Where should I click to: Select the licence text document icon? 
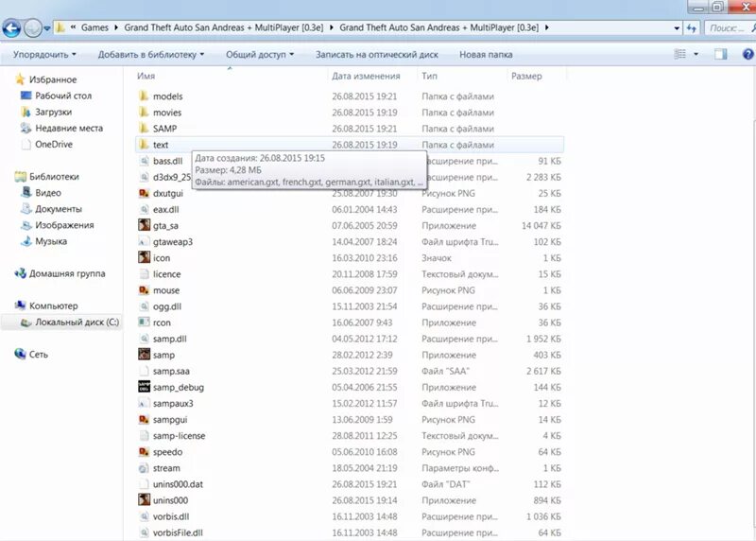[x=144, y=273]
